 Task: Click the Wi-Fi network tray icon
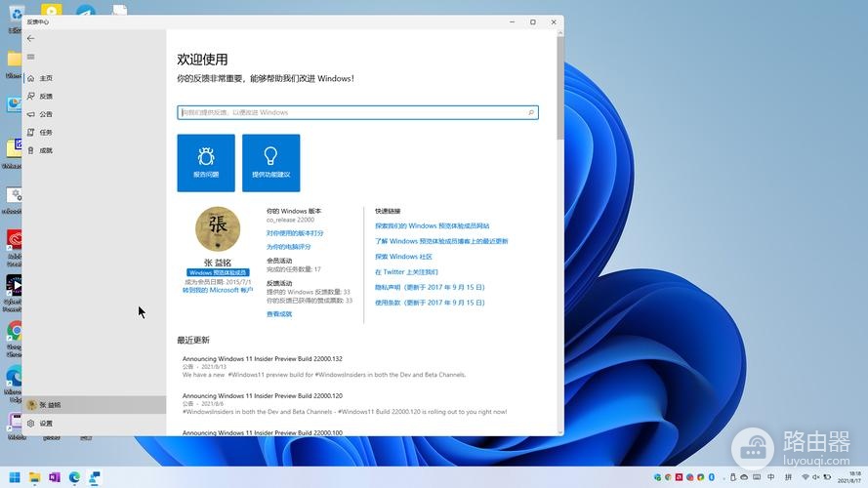(x=806, y=477)
